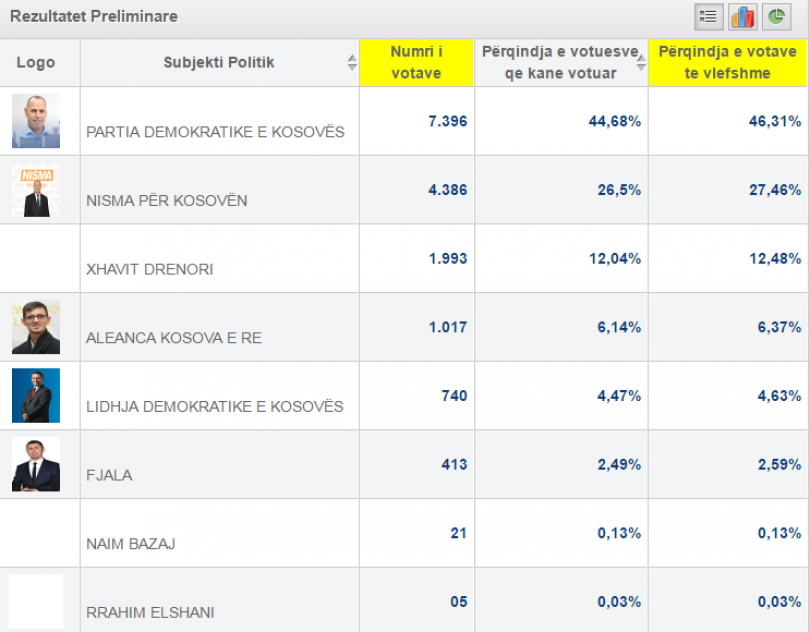Click sort arrows beside Subjekti Politik
Screen dimensions: 810x632
click(x=352, y=63)
